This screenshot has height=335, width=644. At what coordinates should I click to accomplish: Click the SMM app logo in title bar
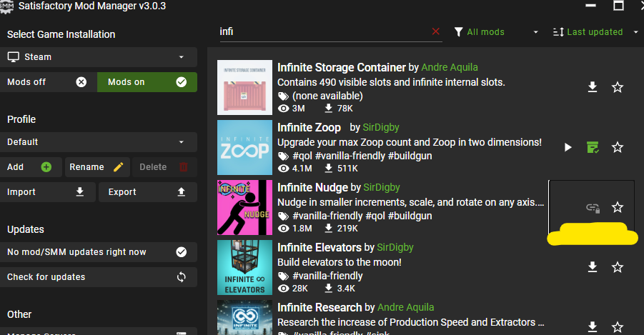click(x=6, y=6)
